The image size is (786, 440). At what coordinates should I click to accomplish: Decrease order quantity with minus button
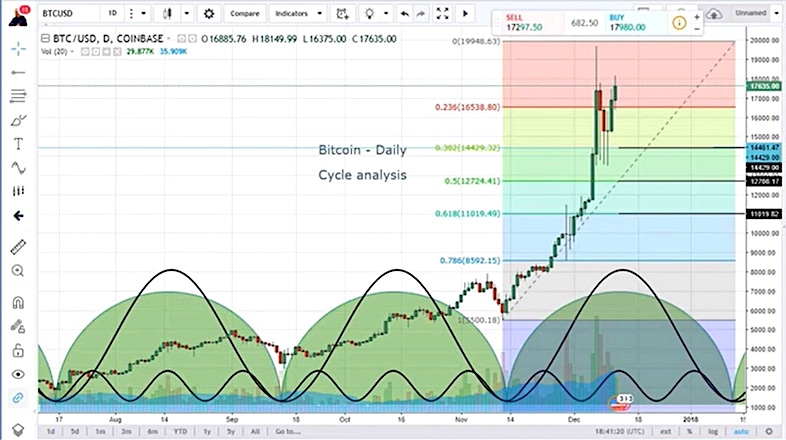(x=697, y=29)
